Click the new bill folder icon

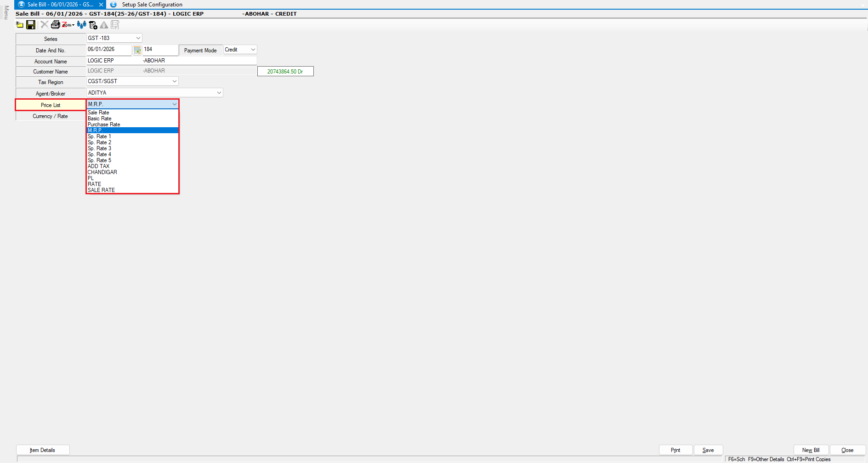click(20, 25)
